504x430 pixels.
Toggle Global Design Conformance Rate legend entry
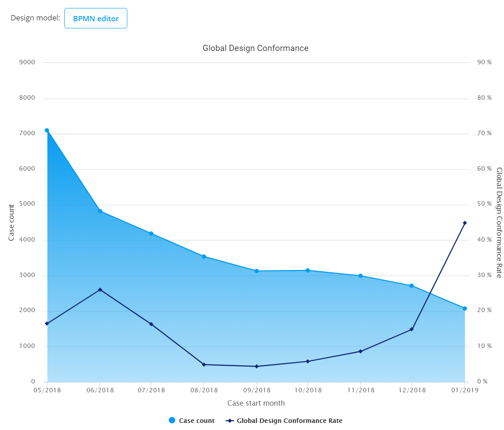[284, 420]
